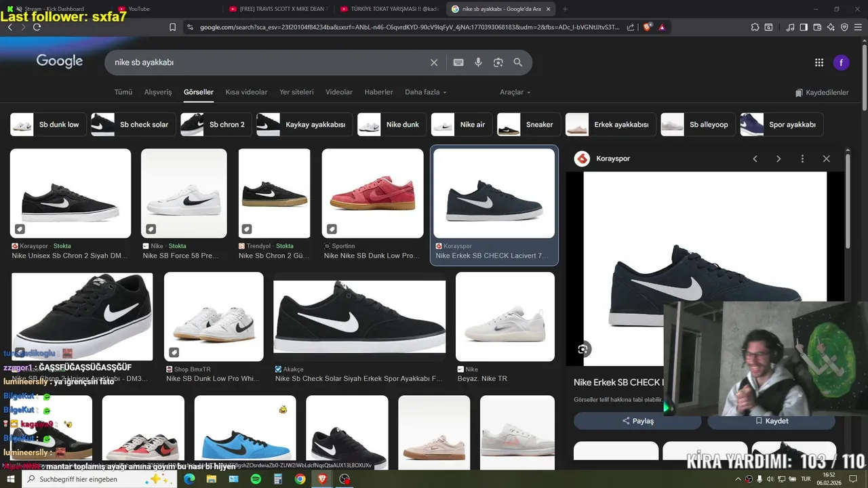Click the share icon in the address bar

(631, 27)
